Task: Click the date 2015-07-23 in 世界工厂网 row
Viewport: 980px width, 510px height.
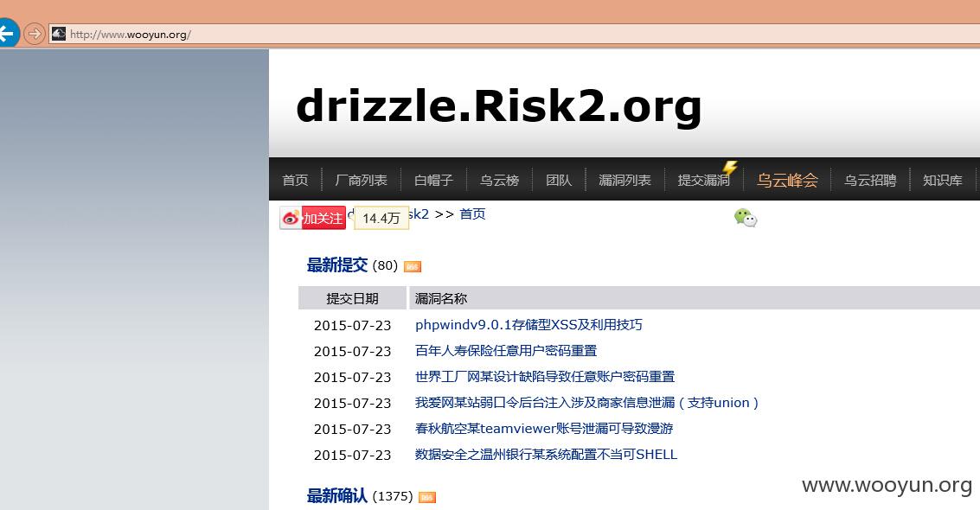Action: [x=353, y=378]
